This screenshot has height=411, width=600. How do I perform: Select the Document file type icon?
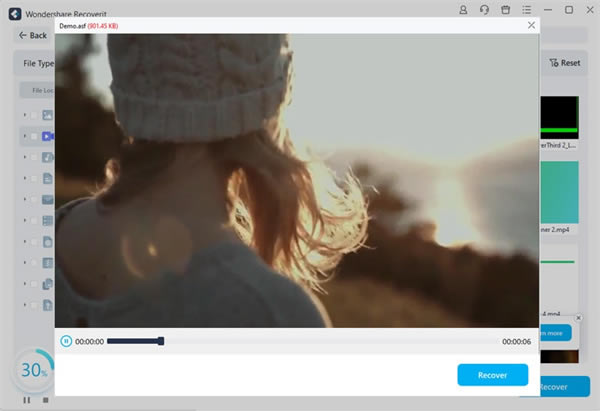pyautogui.click(x=48, y=178)
